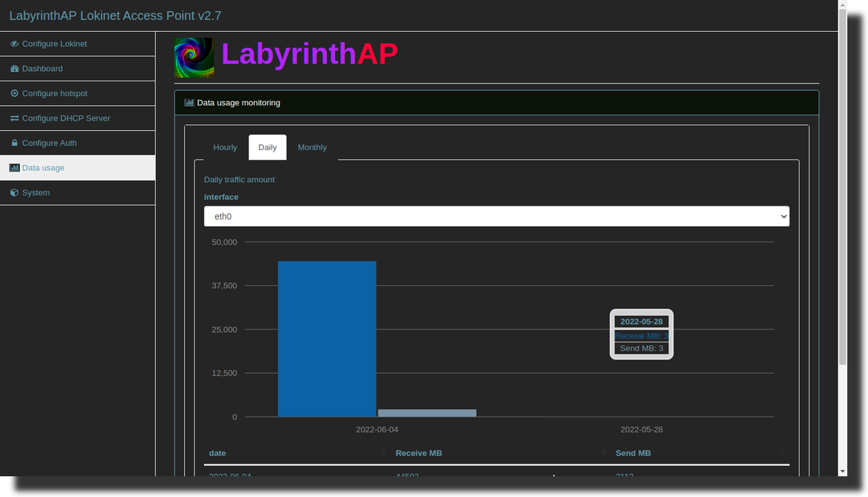Click the bar chart icon beside Data usage monitoring
868x497 pixels.
coord(189,102)
